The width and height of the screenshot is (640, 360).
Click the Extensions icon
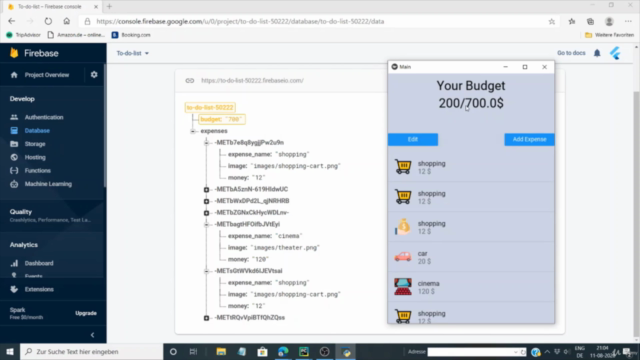(14, 289)
